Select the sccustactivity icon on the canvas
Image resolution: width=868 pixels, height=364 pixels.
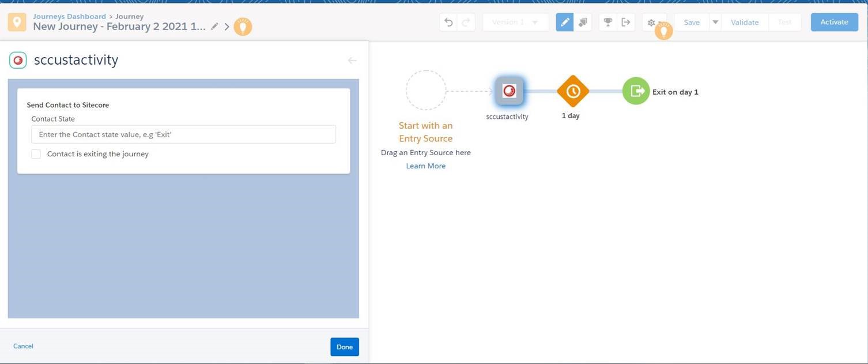(x=509, y=90)
